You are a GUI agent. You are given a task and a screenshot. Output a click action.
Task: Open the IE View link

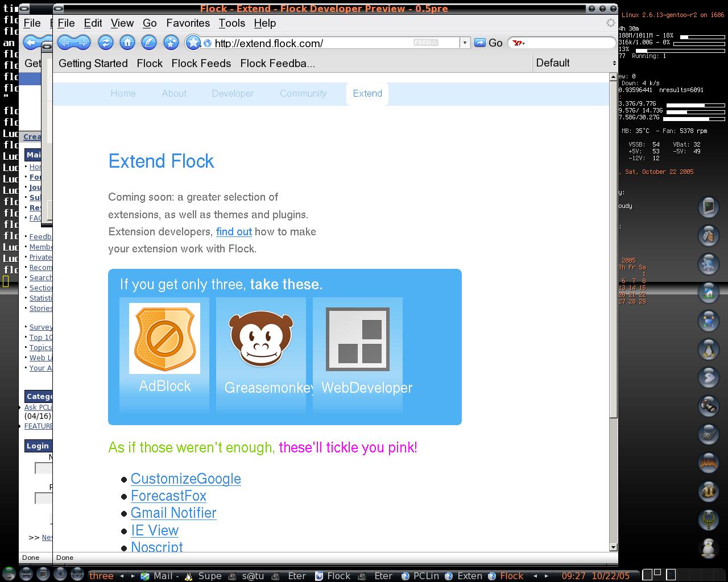(155, 530)
